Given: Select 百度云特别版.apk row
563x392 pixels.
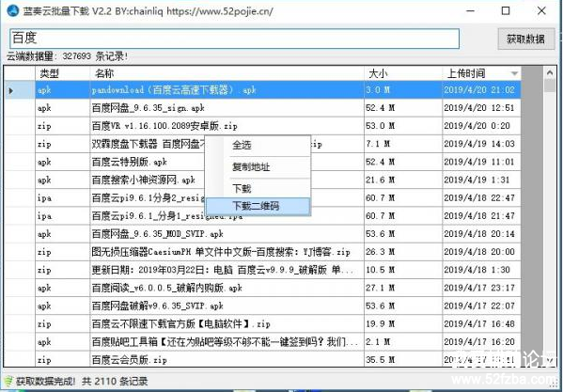Looking at the screenshot, I should point(262,162).
